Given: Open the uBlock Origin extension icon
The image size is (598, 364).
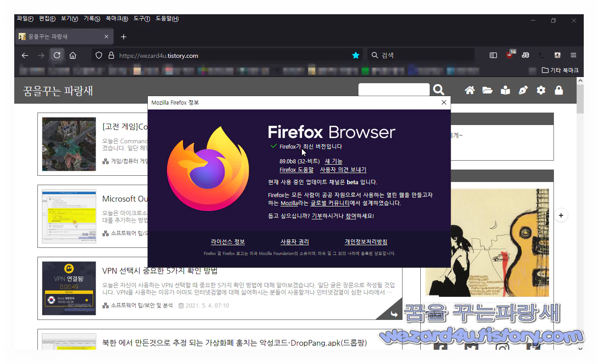Looking at the screenshot, I should point(509,55).
